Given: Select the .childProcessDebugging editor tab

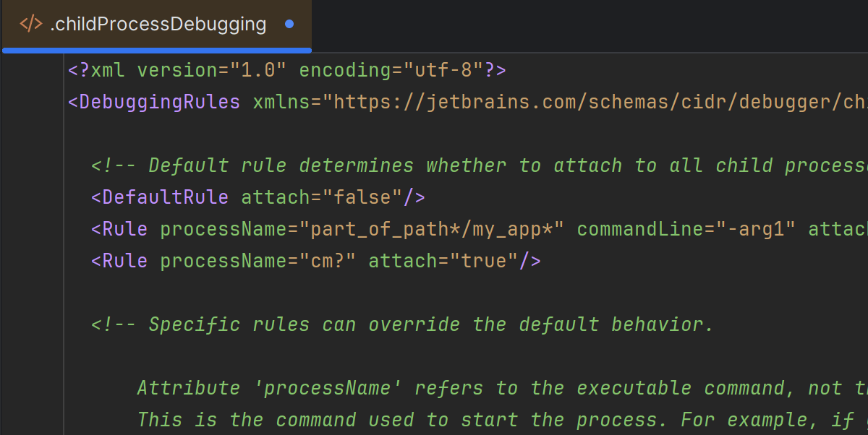Looking at the screenshot, I should 158,25.
